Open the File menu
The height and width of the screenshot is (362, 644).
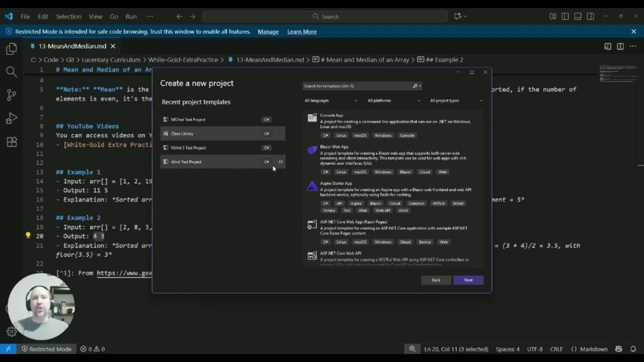(x=25, y=17)
